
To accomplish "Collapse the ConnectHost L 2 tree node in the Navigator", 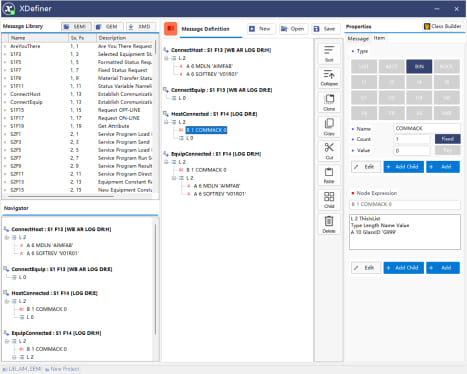I will point(6,237).
